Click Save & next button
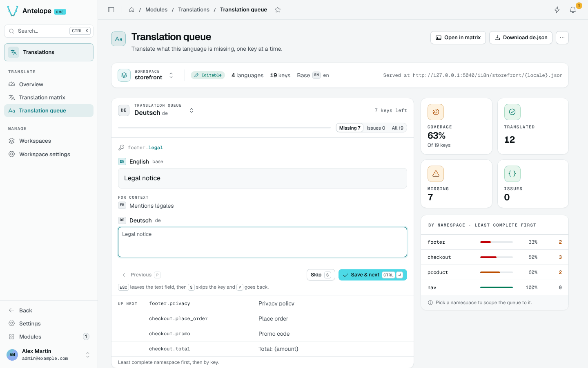Screen dimensions: 588x368 pyautogui.click(x=373, y=275)
